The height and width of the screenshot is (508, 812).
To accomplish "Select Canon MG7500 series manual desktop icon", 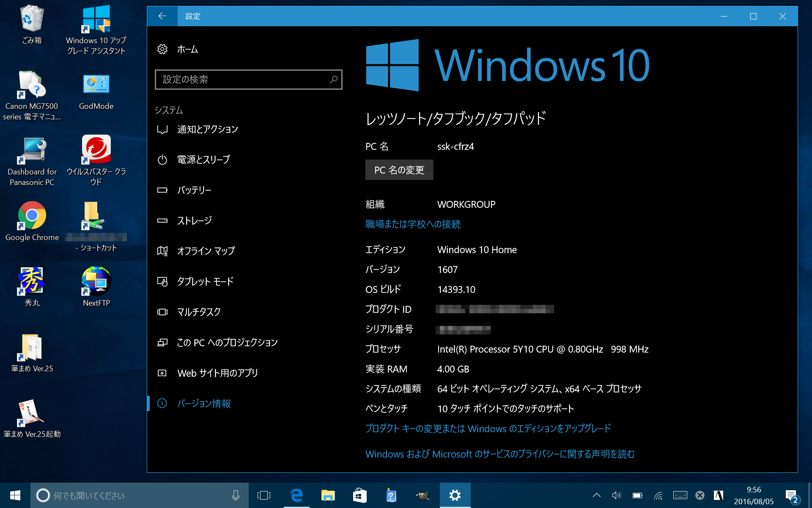I will (32, 96).
